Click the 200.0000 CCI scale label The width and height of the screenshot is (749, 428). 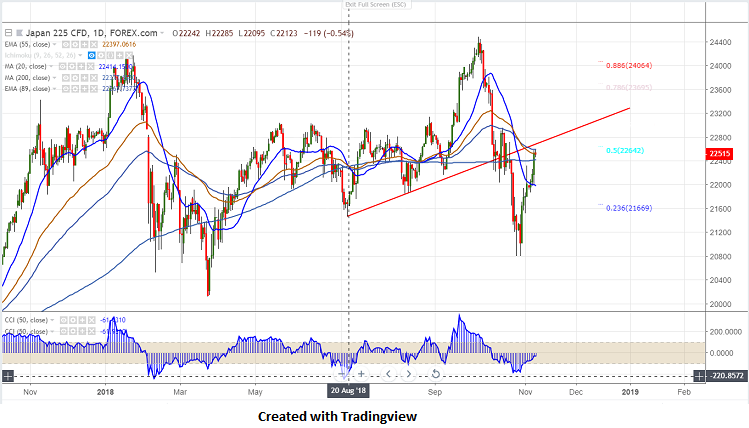[x=726, y=332]
